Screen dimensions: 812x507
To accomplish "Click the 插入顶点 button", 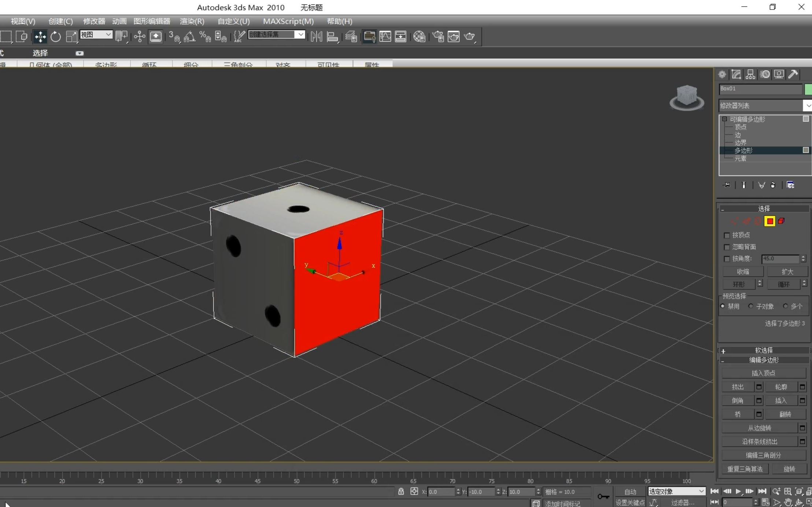I will point(764,373).
